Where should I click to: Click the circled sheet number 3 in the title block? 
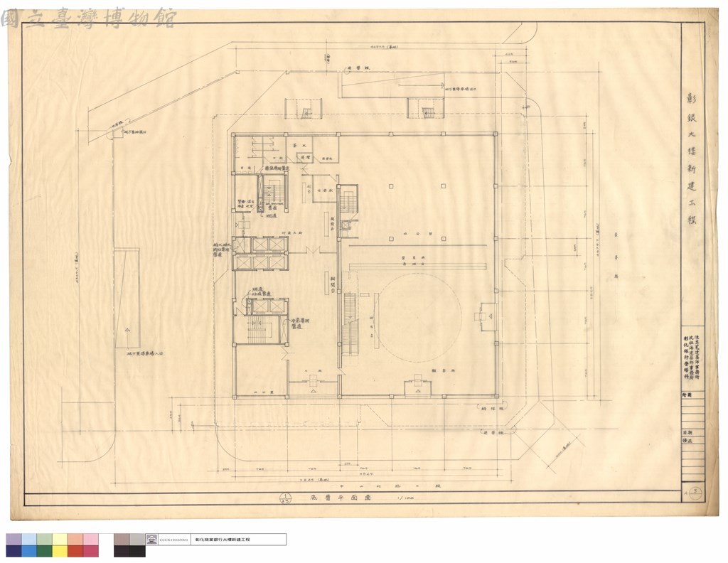coord(695,491)
